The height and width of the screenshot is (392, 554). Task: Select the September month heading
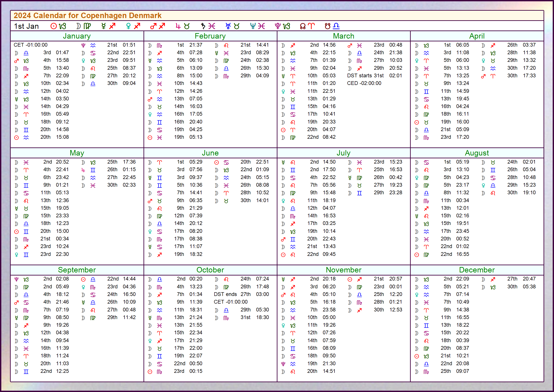point(77,270)
